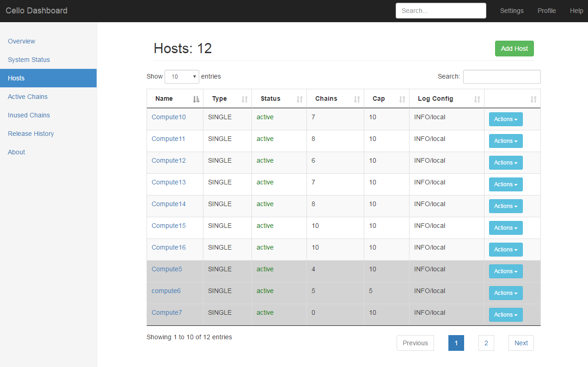This screenshot has height=367, width=588.
Task: Sort hosts by Status arrows icon
Action: pos(300,99)
